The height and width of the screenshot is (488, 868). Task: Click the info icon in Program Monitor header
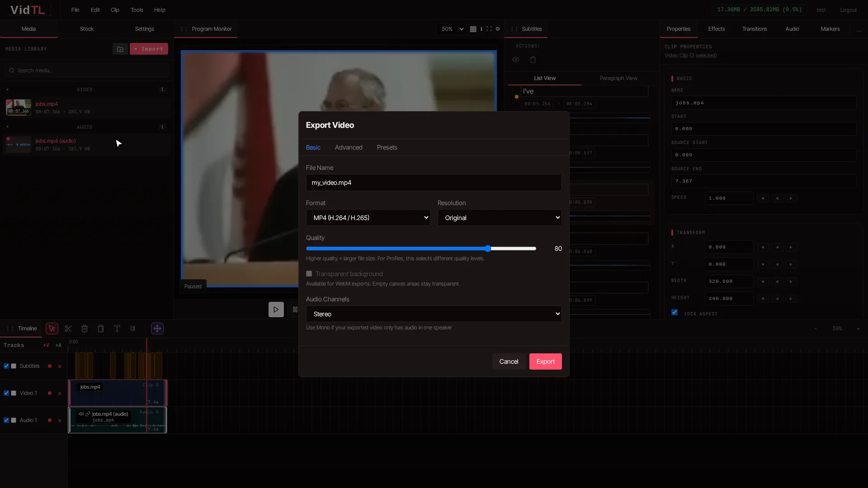coord(481,29)
